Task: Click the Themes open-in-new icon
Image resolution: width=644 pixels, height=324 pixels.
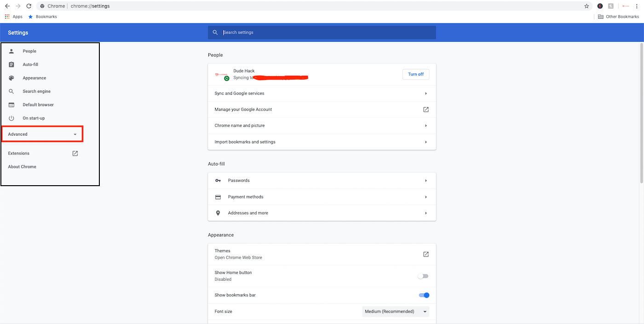Action: (425, 254)
